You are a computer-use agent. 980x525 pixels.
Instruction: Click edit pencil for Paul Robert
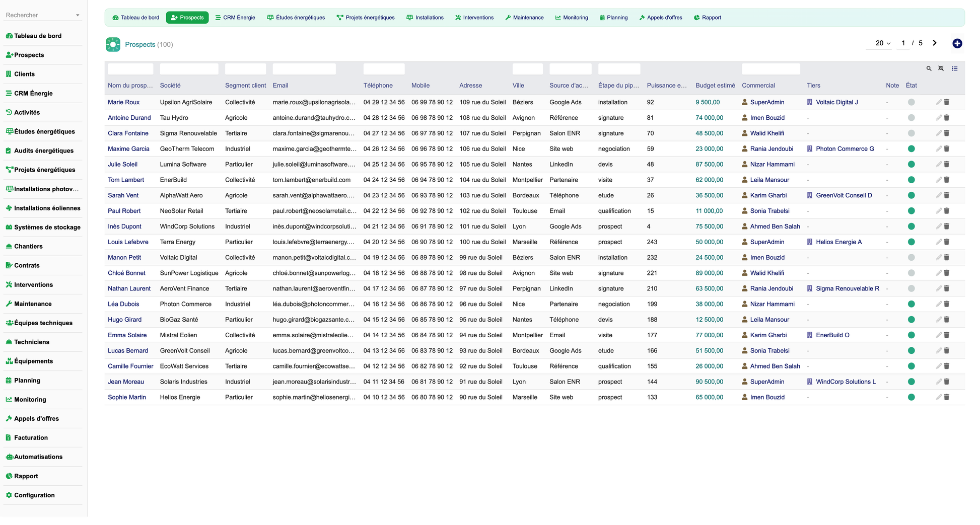[x=939, y=211]
